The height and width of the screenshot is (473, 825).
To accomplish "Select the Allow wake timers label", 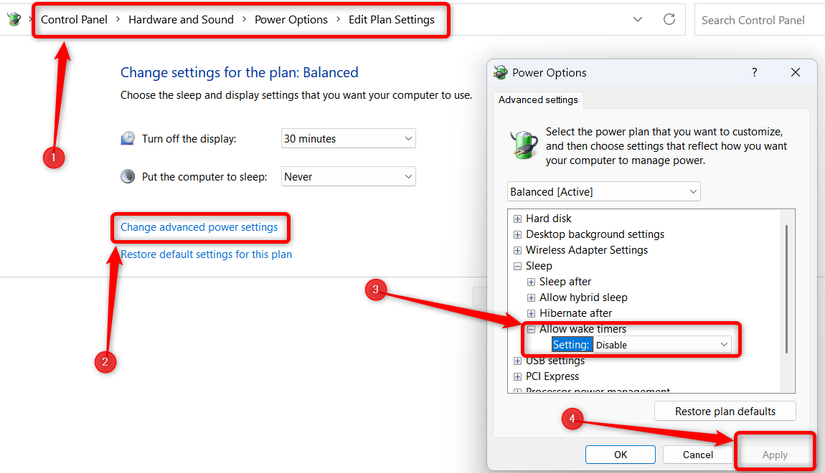I will point(582,329).
